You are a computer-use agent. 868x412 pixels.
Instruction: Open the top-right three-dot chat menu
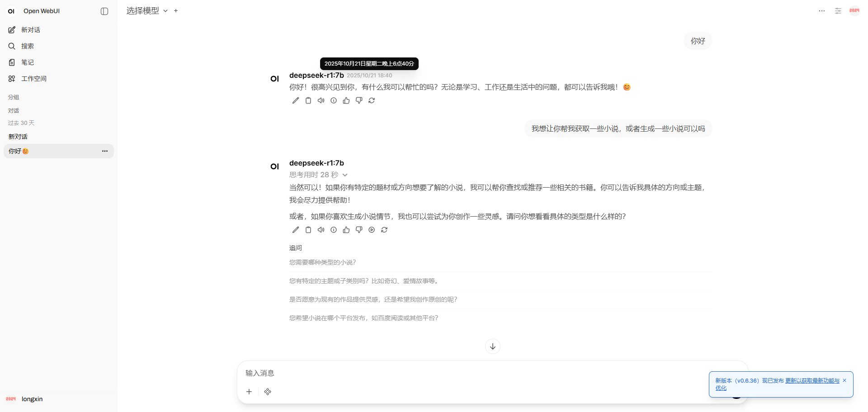click(x=821, y=11)
